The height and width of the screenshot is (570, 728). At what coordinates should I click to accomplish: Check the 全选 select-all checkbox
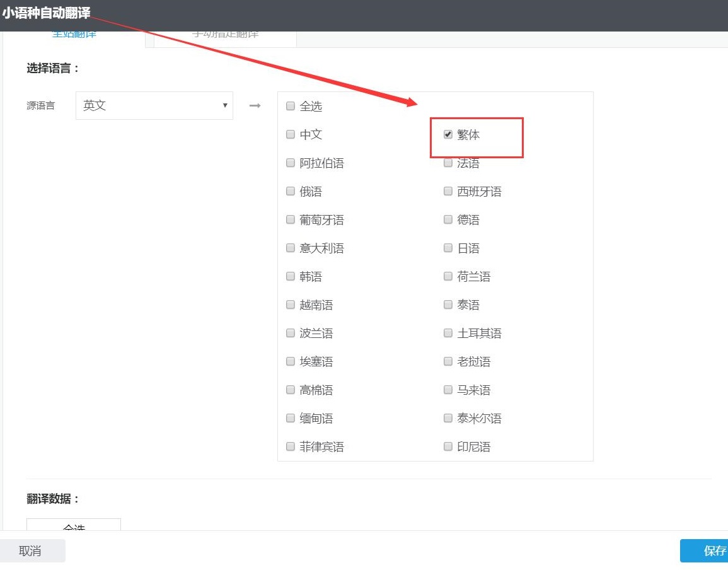[x=290, y=106]
